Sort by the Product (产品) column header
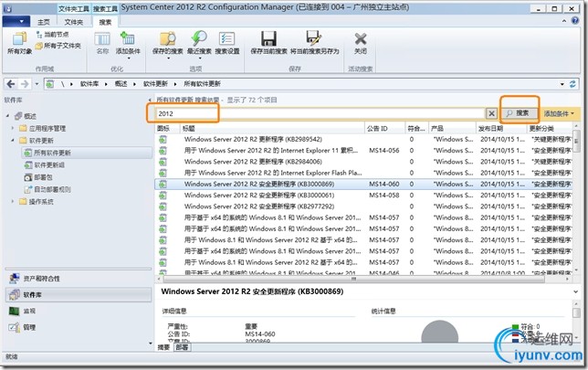The width and height of the screenshot is (588, 370). pos(452,128)
